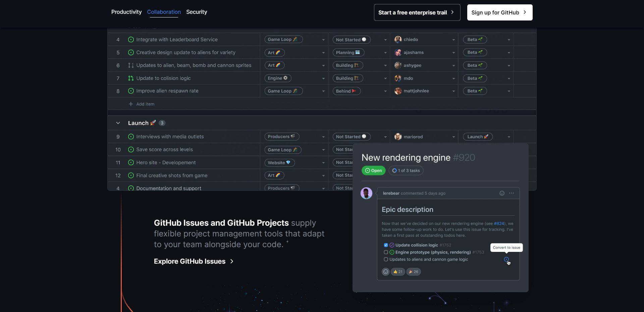Open the comment's three-dot options menu
This screenshot has width=644, height=312.
pos(511,193)
